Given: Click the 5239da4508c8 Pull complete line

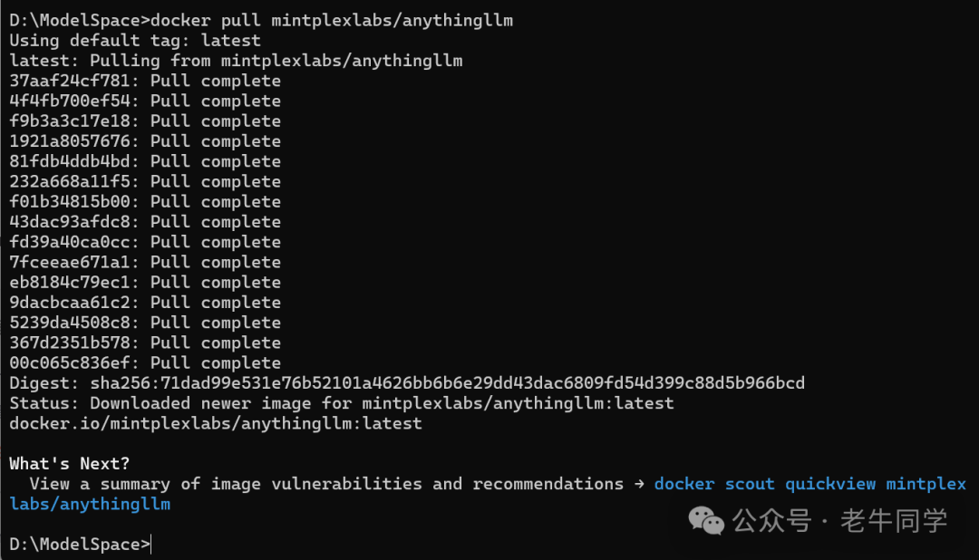Looking at the screenshot, I should [x=145, y=323].
